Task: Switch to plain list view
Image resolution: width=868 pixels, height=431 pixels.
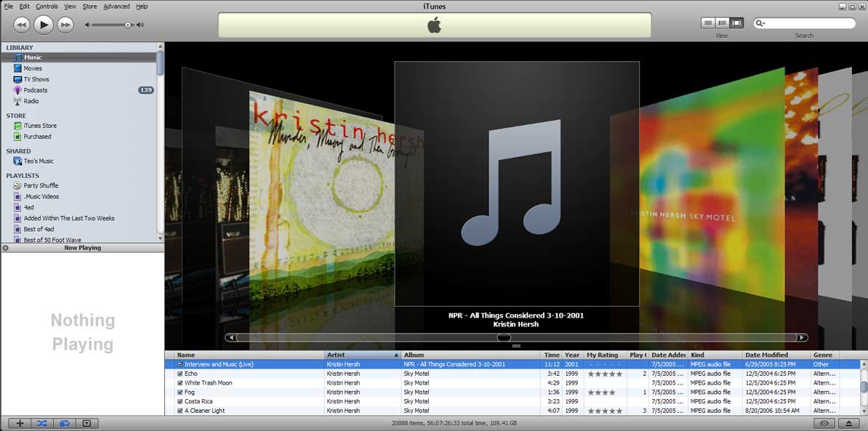Action: click(x=708, y=23)
